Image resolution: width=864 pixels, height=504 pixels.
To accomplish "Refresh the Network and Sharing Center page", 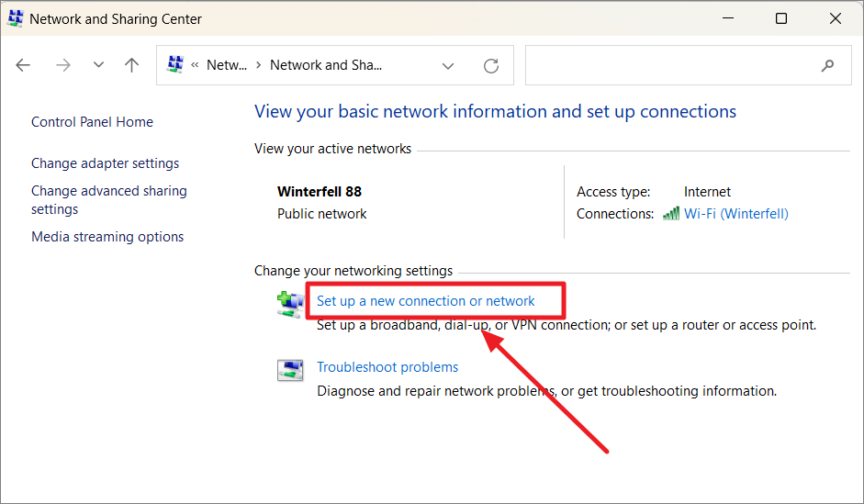I will [x=491, y=65].
